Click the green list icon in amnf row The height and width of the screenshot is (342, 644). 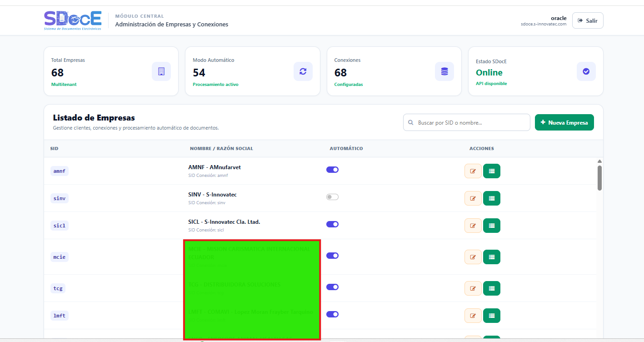tap(492, 171)
